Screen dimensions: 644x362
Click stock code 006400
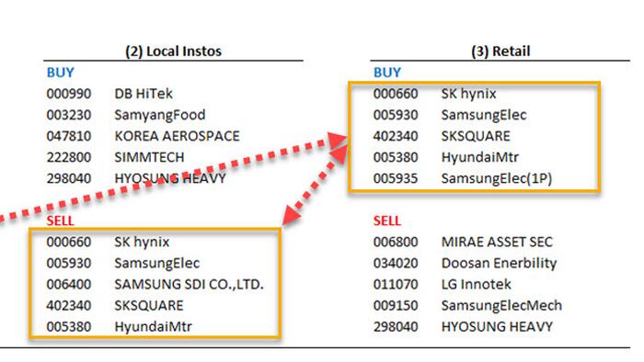pos(69,285)
